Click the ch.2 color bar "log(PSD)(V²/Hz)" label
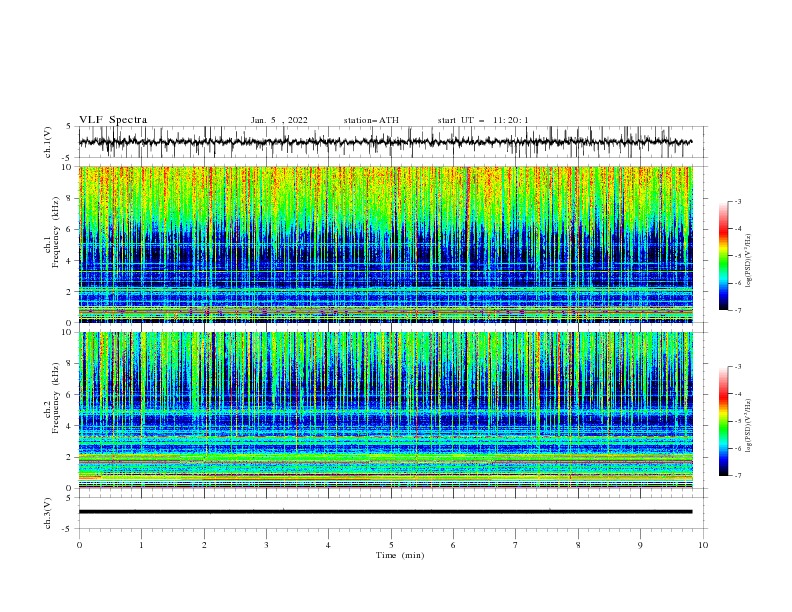 pos(749,426)
